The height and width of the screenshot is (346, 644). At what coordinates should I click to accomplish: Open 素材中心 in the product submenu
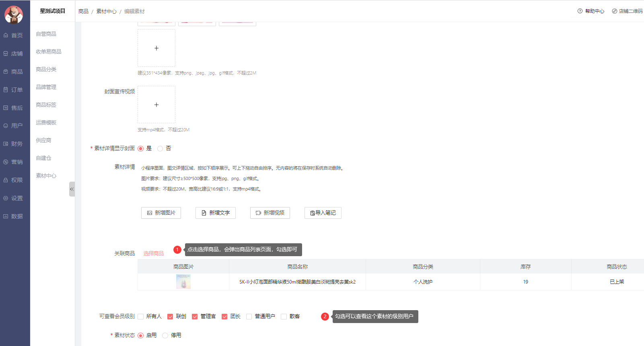point(46,176)
